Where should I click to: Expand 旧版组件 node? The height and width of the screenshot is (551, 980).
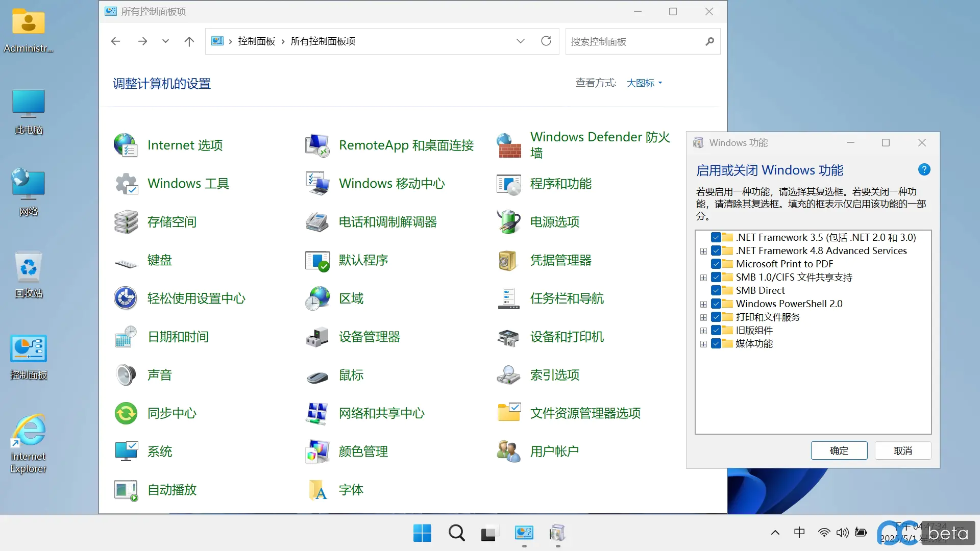click(x=703, y=331)
